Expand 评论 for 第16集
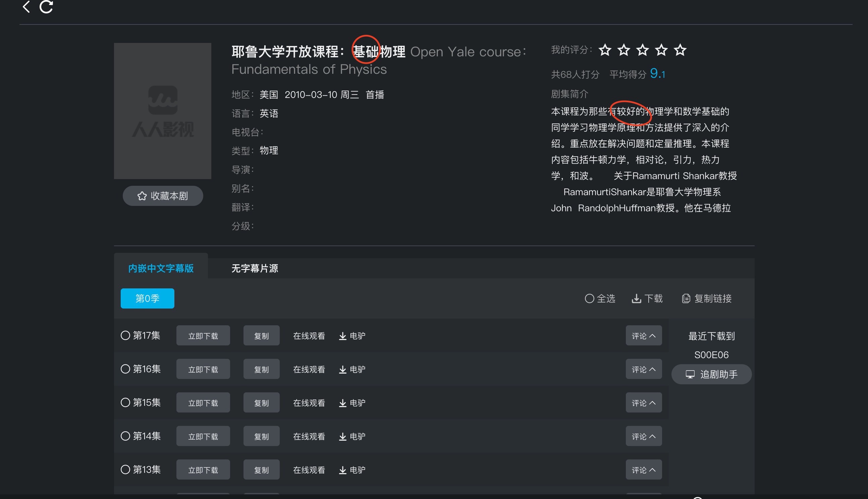 (x=644, y=369)
